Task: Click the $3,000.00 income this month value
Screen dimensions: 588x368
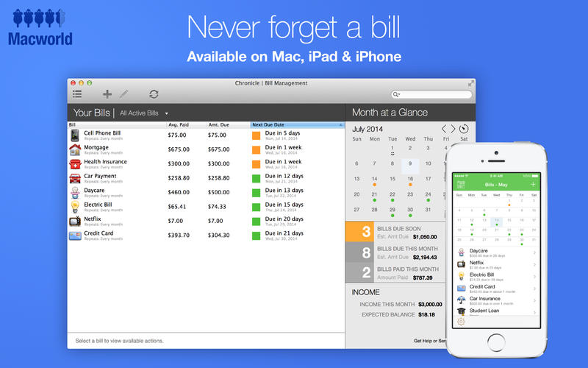Action: click(430, 304)
